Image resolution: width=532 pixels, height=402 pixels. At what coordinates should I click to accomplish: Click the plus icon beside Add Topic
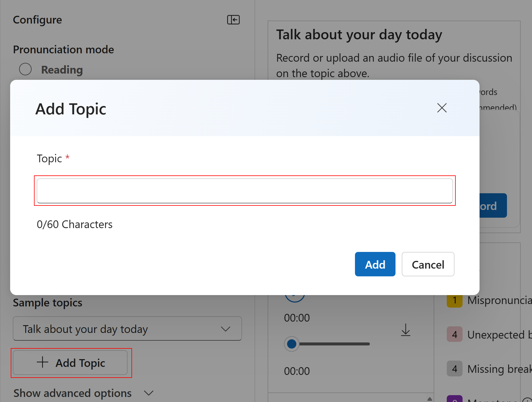tap(42, 362)
